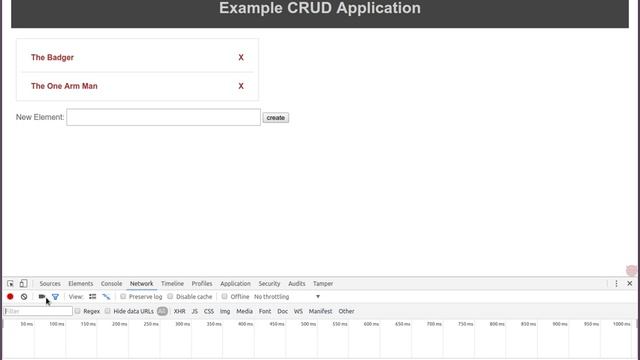
Task: Select the waterfall overview view icon
Action: point(106,297)
